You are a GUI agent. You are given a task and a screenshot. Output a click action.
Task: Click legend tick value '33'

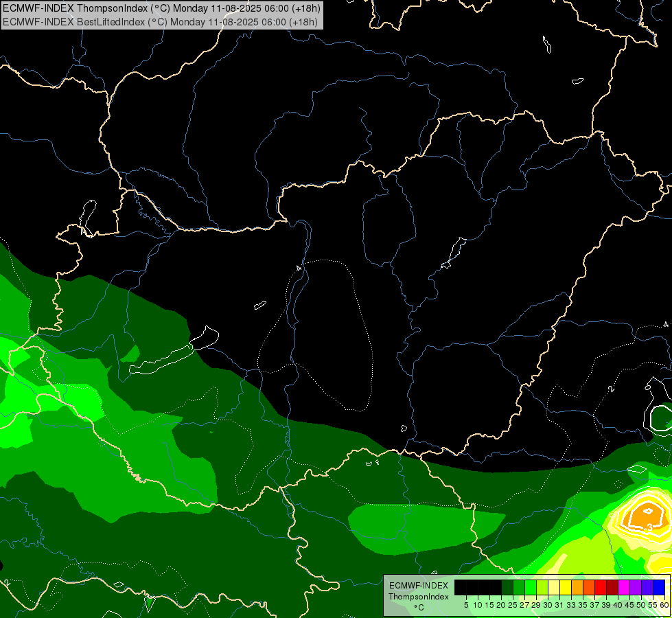tap(571, 605)
